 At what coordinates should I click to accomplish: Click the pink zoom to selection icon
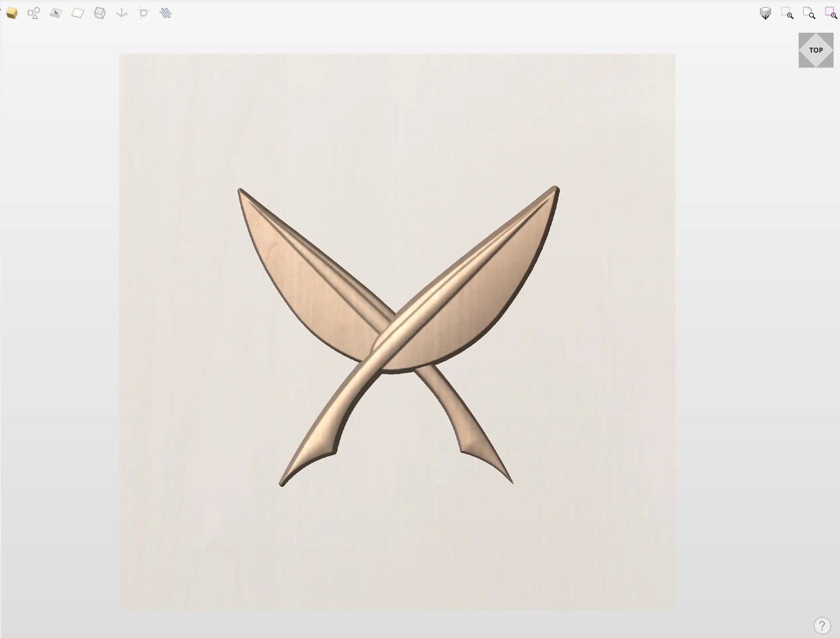pos(831,13)
